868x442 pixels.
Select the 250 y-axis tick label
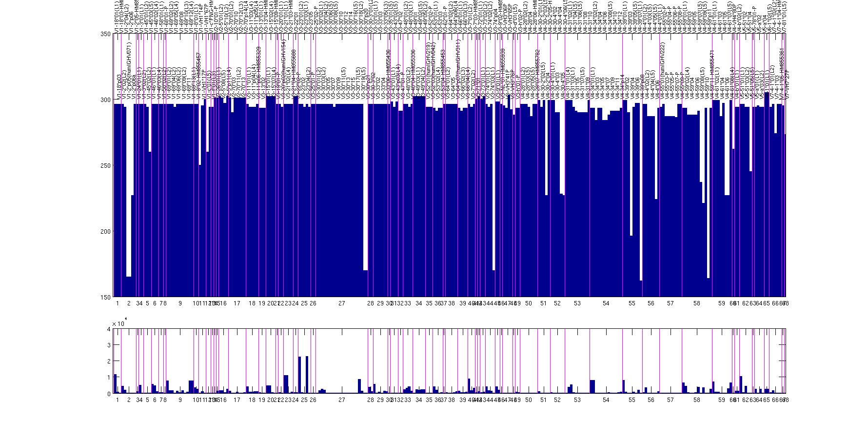point(104,165)
